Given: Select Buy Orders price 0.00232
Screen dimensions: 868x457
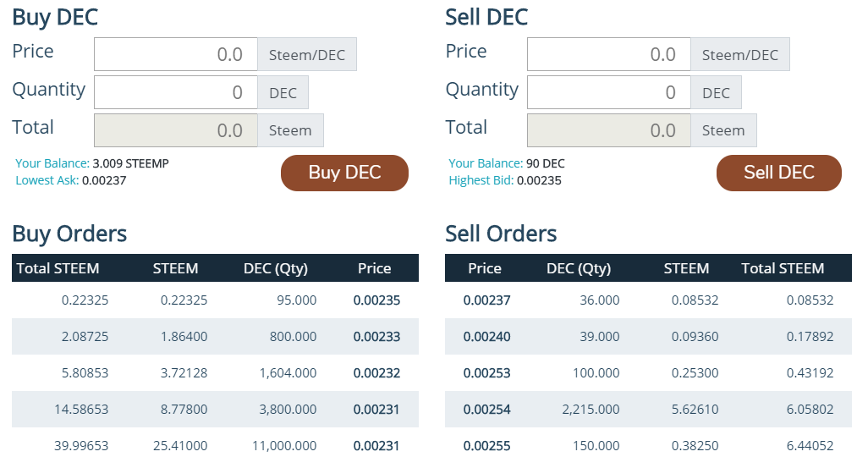Looking at the screenshot, I should (x=376, y=373).
